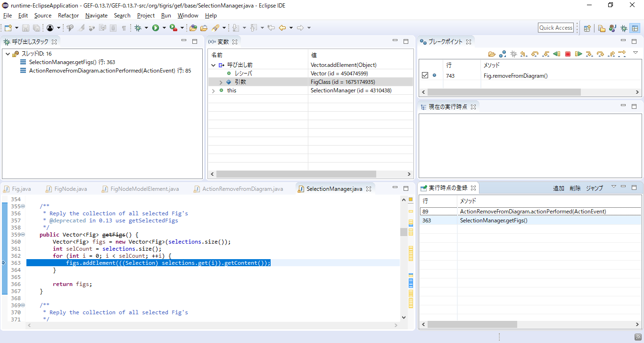
Task: Click the Debug bug icon in main toolbar
Action: pos(138,28)
